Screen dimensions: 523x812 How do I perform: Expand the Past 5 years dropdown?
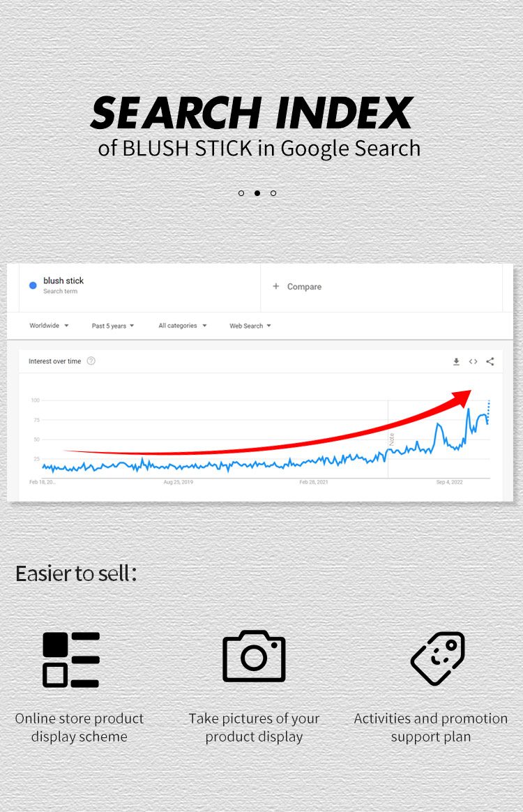coord(112,326)
